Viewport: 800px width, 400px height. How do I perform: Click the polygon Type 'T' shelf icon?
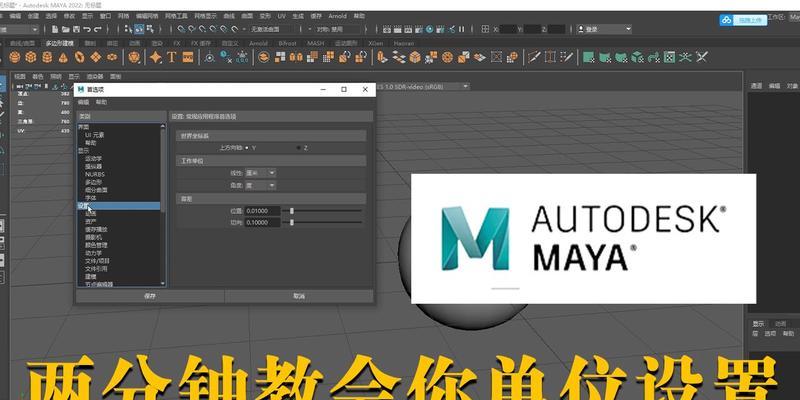[171, 57]
